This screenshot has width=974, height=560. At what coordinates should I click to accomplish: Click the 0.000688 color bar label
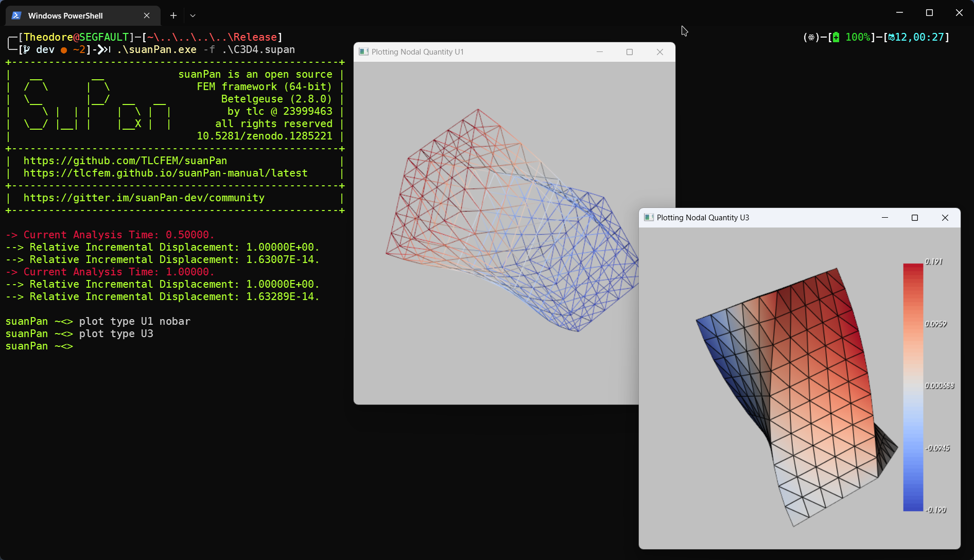[940, 386]
